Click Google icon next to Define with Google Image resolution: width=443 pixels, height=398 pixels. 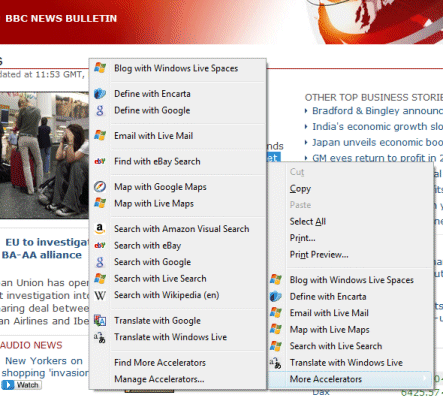click(100, 110)
